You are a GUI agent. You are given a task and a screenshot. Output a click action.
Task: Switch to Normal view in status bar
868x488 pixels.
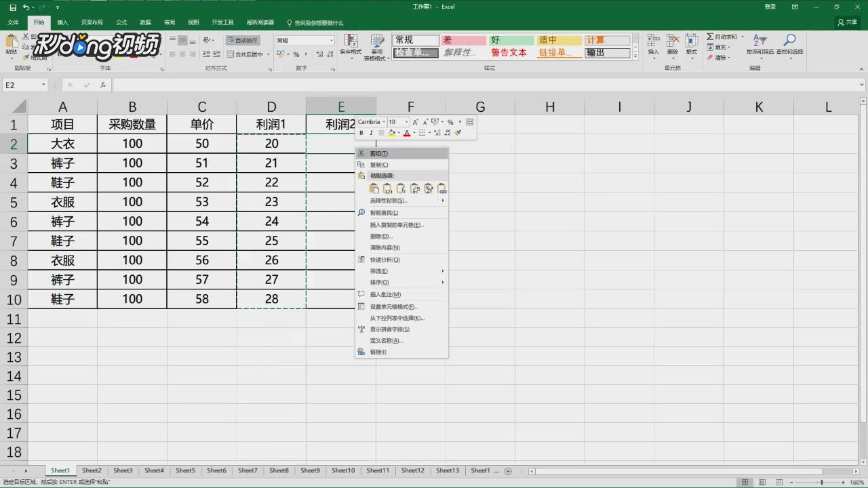[x=745, y=482]
